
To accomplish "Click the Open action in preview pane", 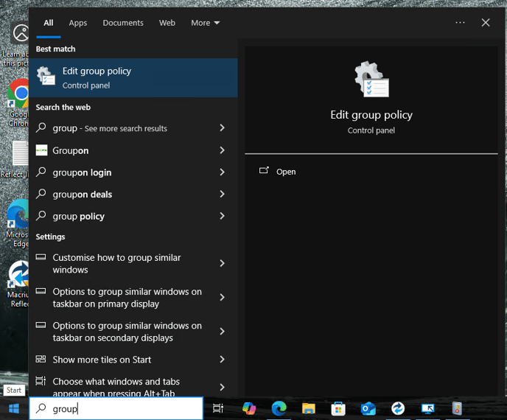I will tap(286, 172).
